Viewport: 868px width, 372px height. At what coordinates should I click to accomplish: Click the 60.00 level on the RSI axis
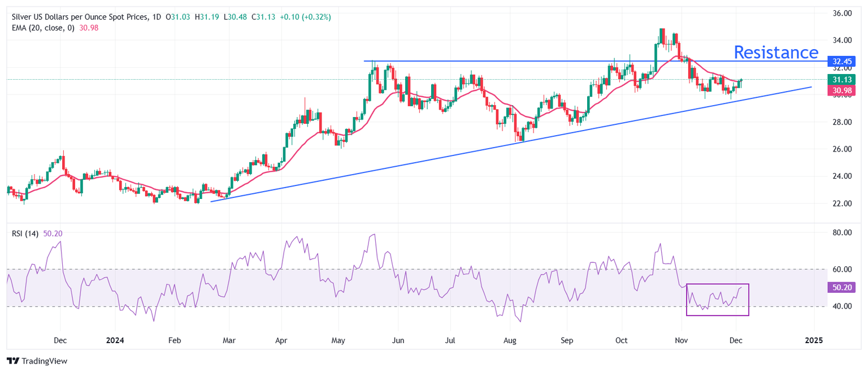[x=838, y=269]
